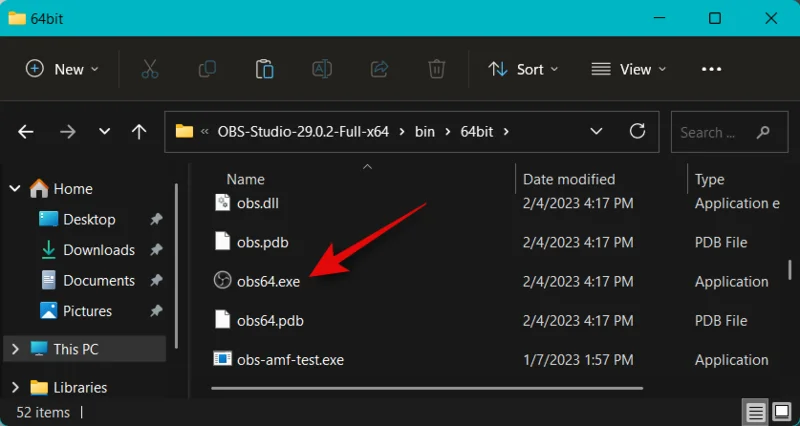This screenshot has height=426, width=800.
Task: Select Home in the navigation pane
Action: (x=73, y=189)
